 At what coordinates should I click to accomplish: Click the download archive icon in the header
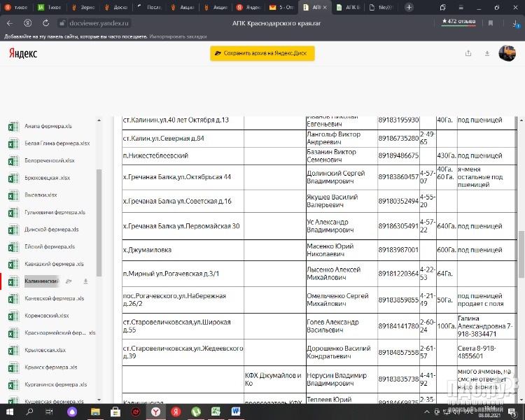(486, 53)
